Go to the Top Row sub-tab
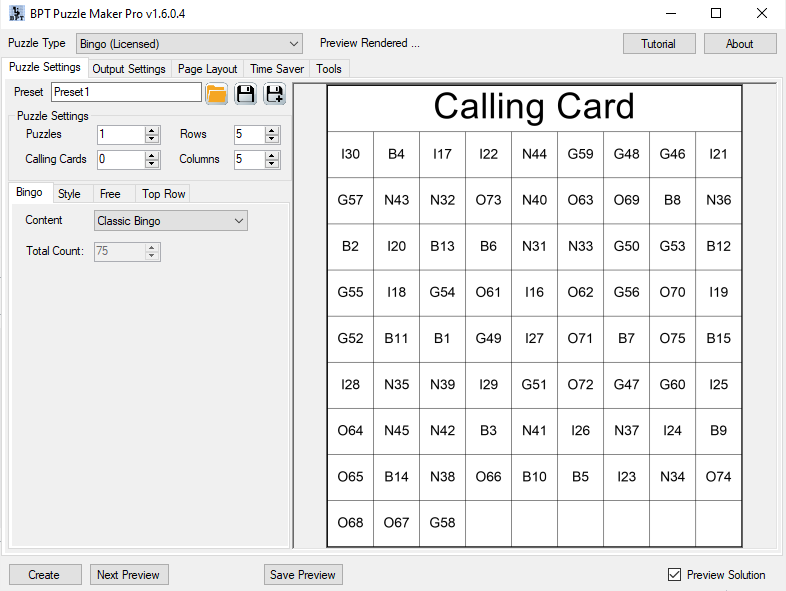 point(163,193)
